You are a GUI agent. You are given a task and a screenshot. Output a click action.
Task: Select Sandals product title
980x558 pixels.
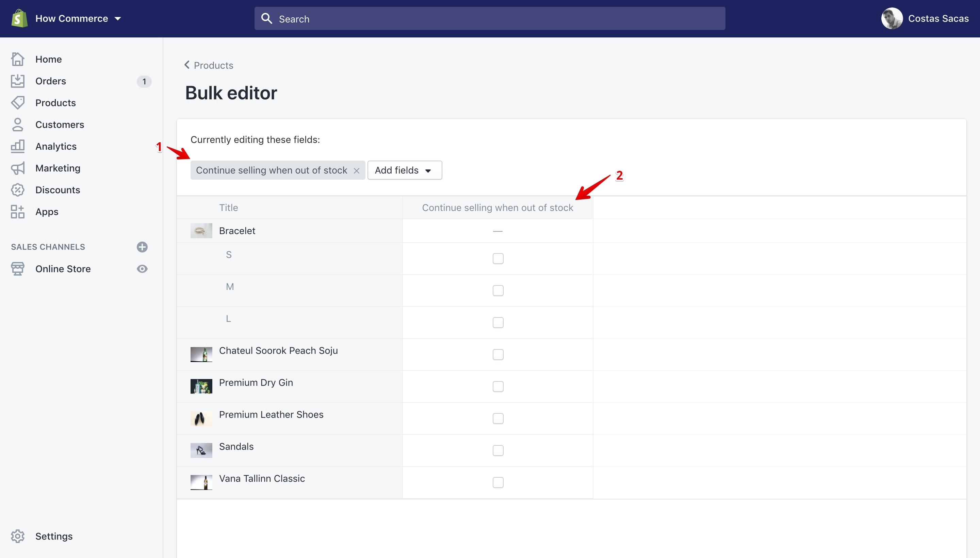click(x=236, y=446)
